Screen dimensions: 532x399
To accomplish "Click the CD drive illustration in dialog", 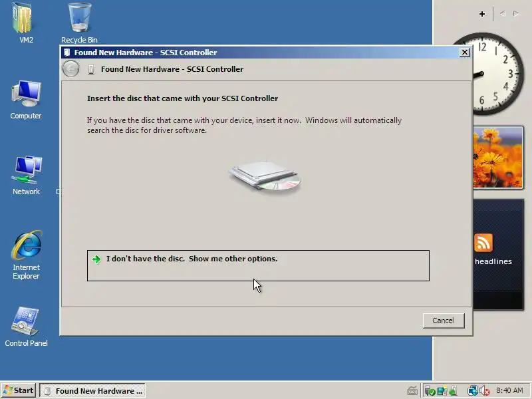I will tap(265, 176).
